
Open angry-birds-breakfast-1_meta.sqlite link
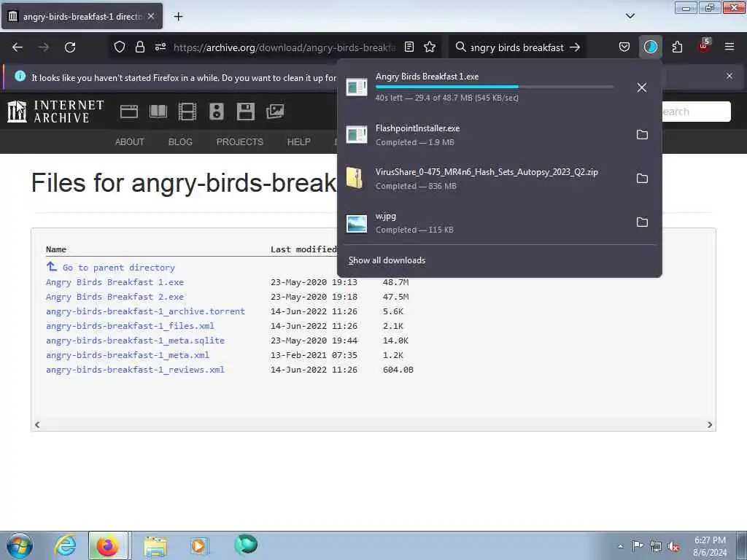[135, 341]
